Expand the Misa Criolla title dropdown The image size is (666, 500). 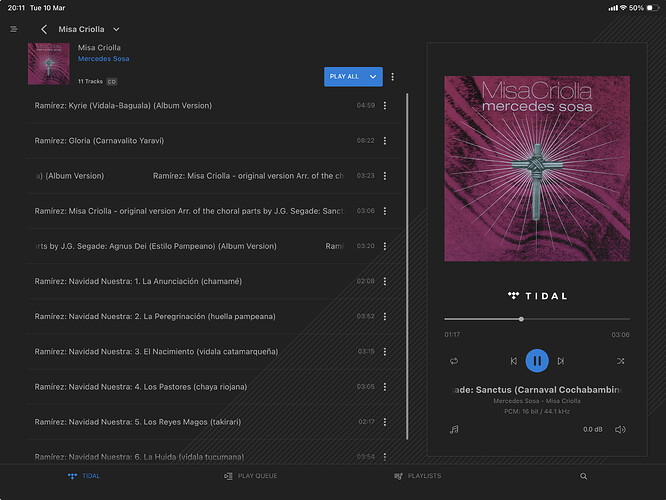[117, 30]
